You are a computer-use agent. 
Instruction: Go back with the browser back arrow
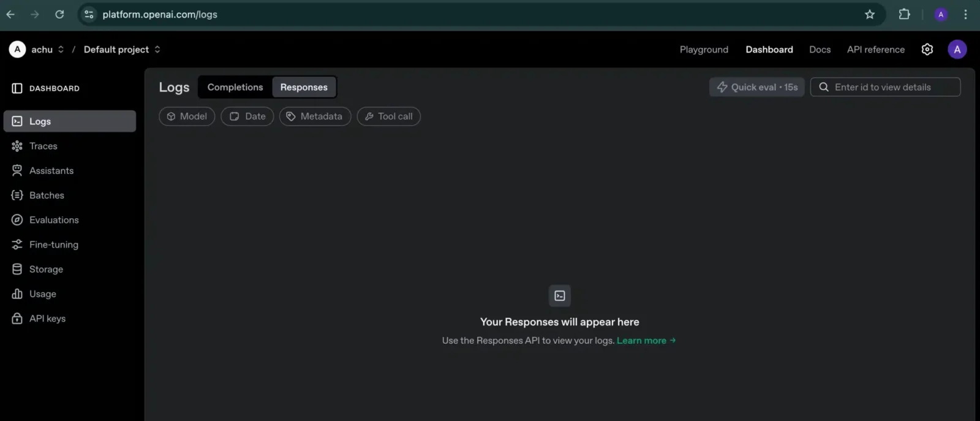[x=10, y=14]
